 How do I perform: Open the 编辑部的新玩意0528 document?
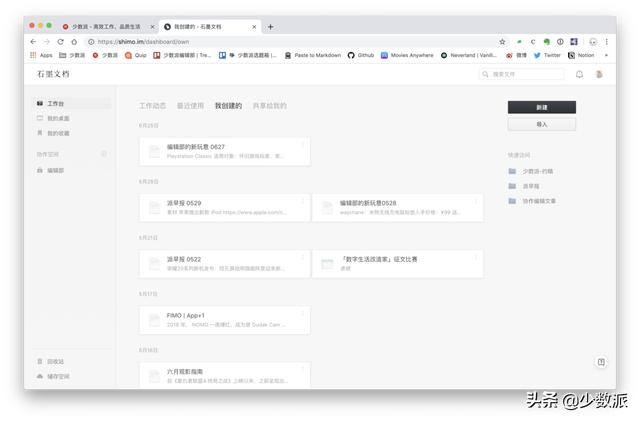pos(398,208)
